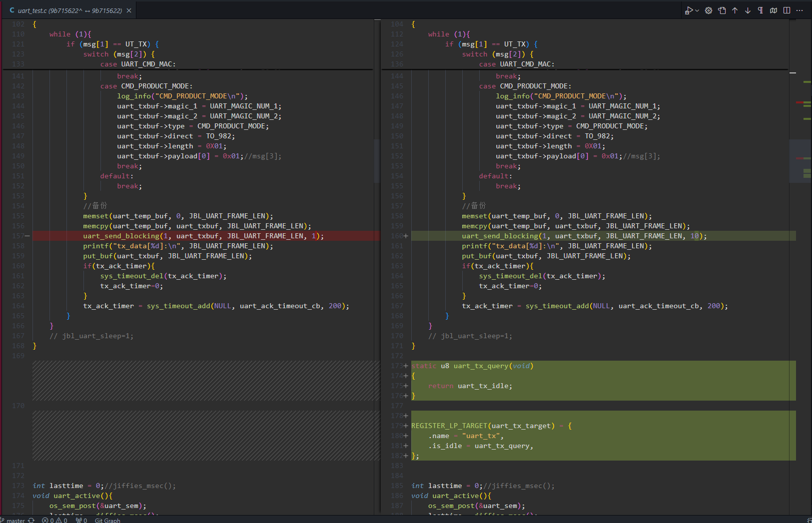Open the file from the diff
Viewport: 812px width, 523px height.
(x=722, y=10)
